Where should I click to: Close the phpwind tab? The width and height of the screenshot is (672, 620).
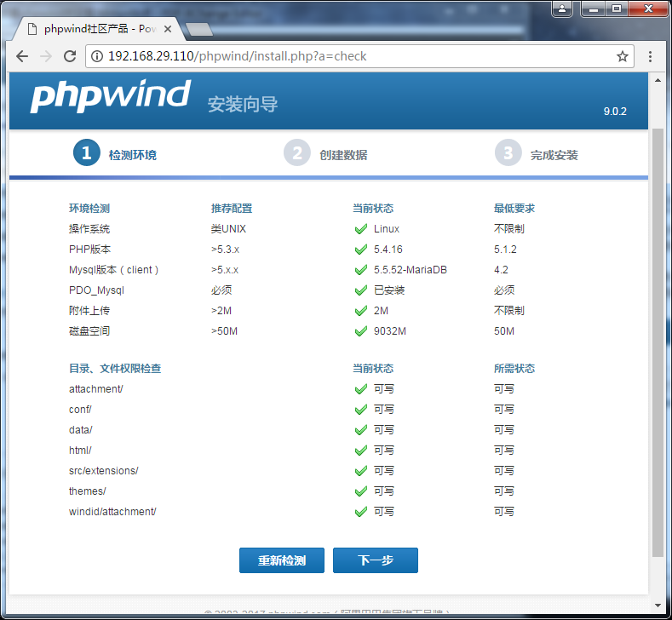coord(168,29)
